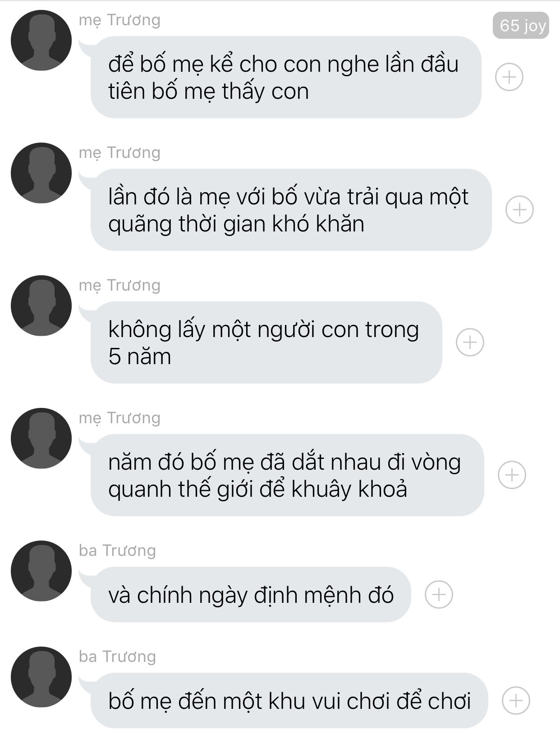This screenshot has width=560, height=740.
Task: Tap plus icon beside 'bố mẹ đến một khu' message
Action: click(516, 701)
